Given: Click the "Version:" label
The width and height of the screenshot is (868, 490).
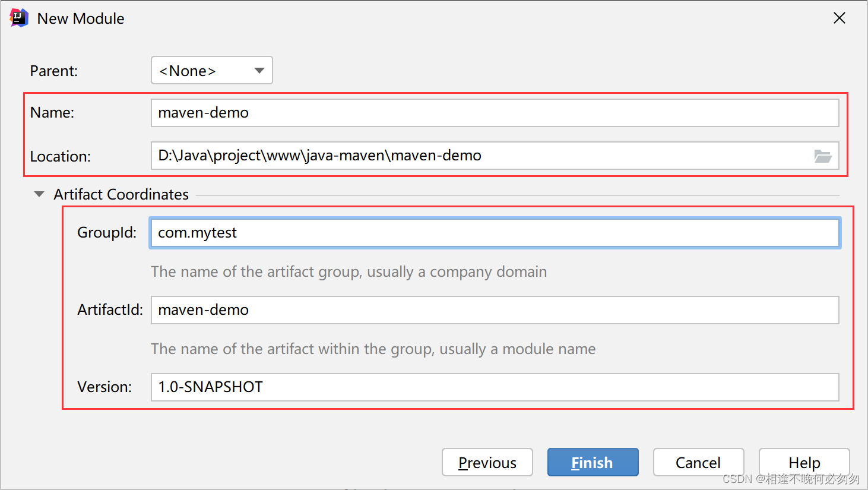Looking at the screenshot, I should click(104, 387).
